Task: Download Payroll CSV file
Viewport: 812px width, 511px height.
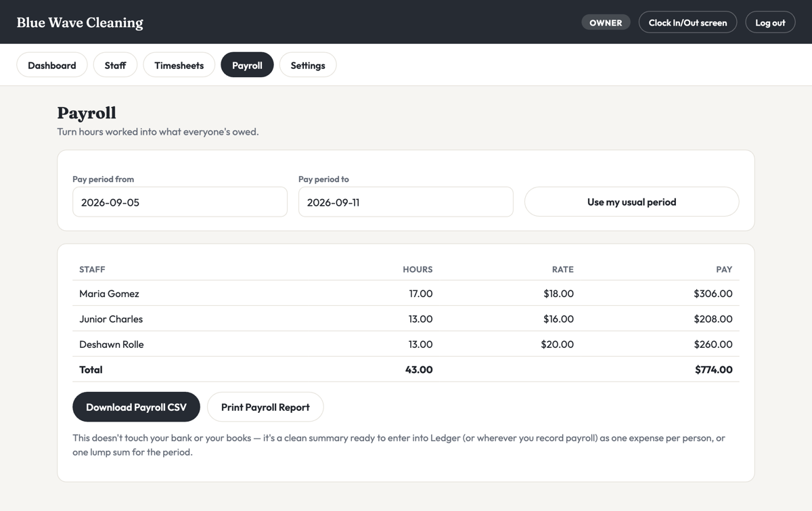Action: coord(136,407)
